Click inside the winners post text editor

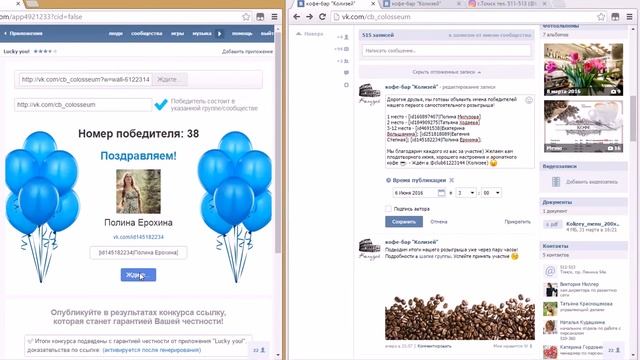pos(460,131)
